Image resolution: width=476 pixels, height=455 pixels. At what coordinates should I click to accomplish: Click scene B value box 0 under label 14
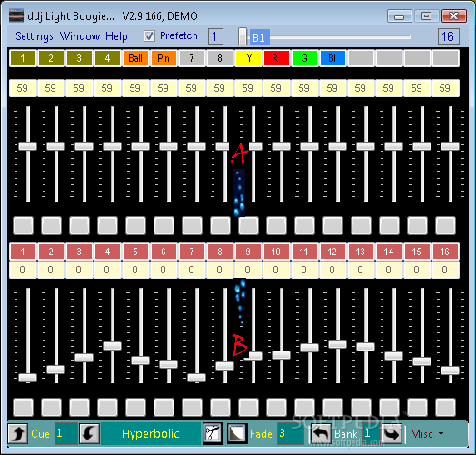389,270
